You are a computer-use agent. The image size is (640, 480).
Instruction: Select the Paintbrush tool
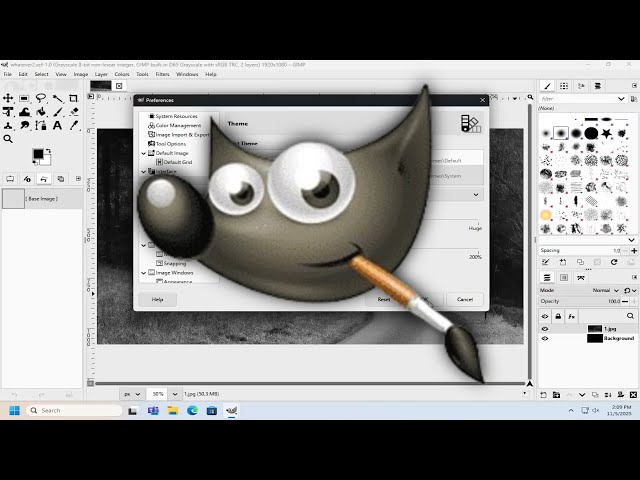tap(58, 112)
